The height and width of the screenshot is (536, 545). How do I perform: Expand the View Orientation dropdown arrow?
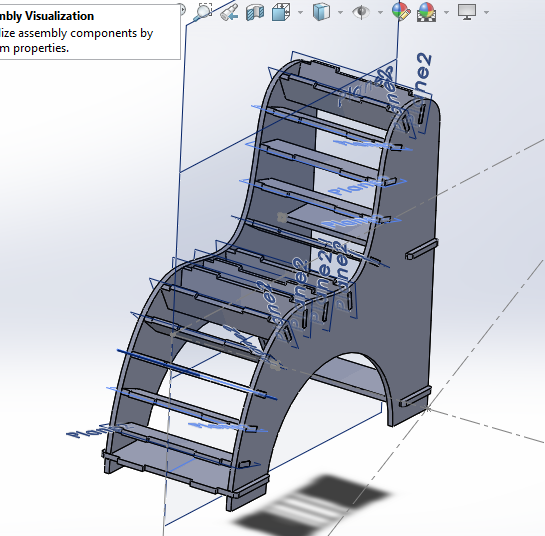click(300, 13)
